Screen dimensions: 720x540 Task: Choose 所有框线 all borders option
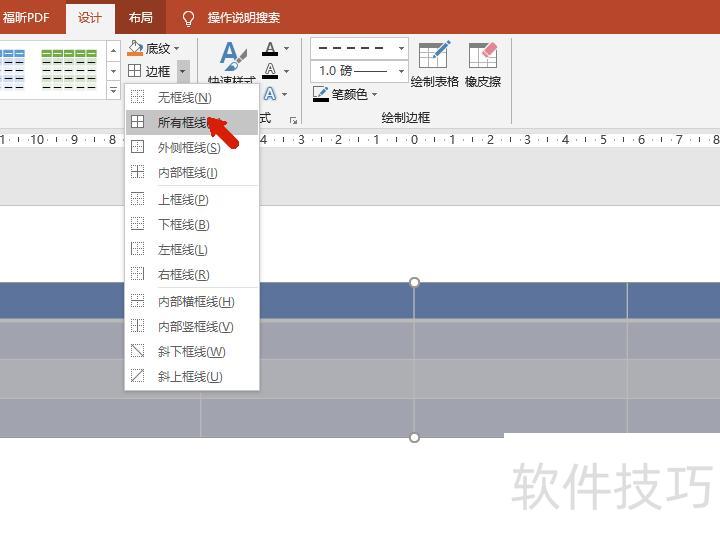pos(192,122)
